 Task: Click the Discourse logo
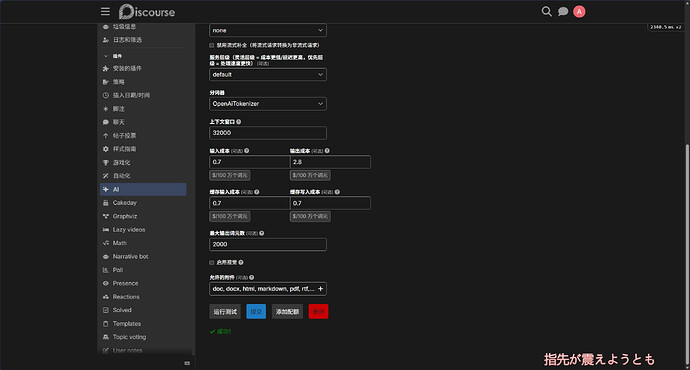click(x=147, y=12)
